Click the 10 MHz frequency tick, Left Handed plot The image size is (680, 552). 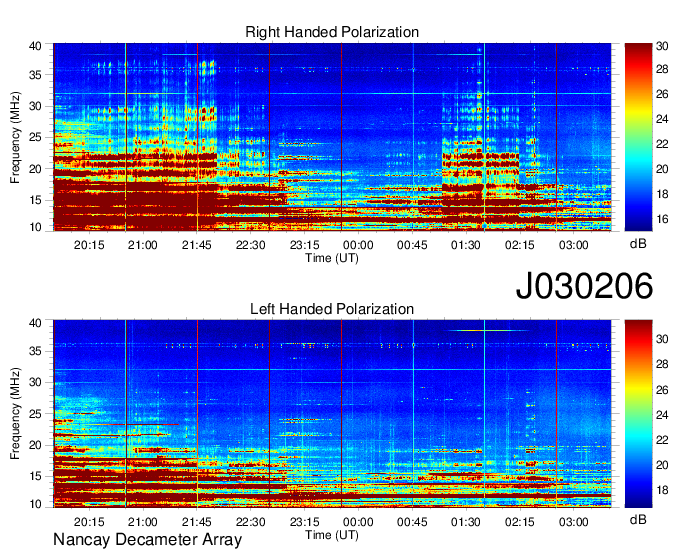click(x=35, y=504)
